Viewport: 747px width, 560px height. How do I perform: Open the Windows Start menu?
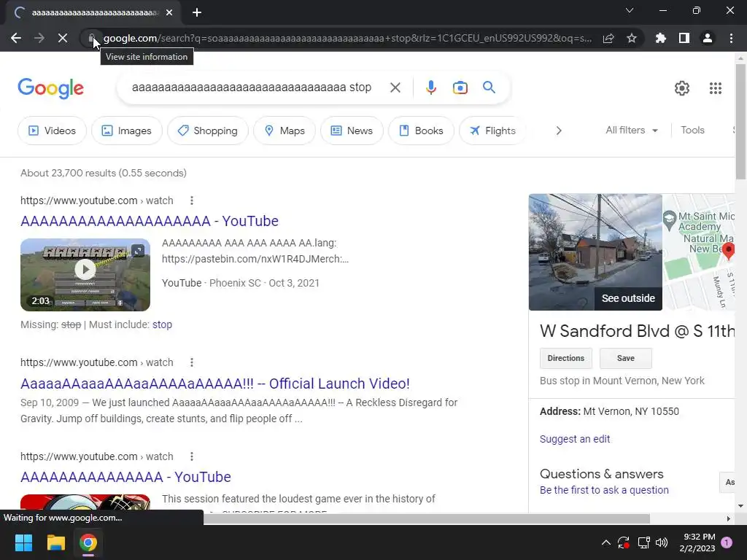point(23,542)
